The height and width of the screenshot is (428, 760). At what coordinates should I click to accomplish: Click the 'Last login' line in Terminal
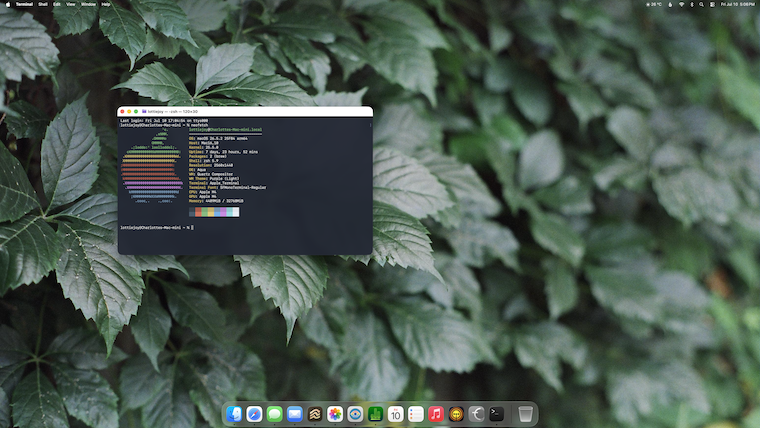coord(164,121)
